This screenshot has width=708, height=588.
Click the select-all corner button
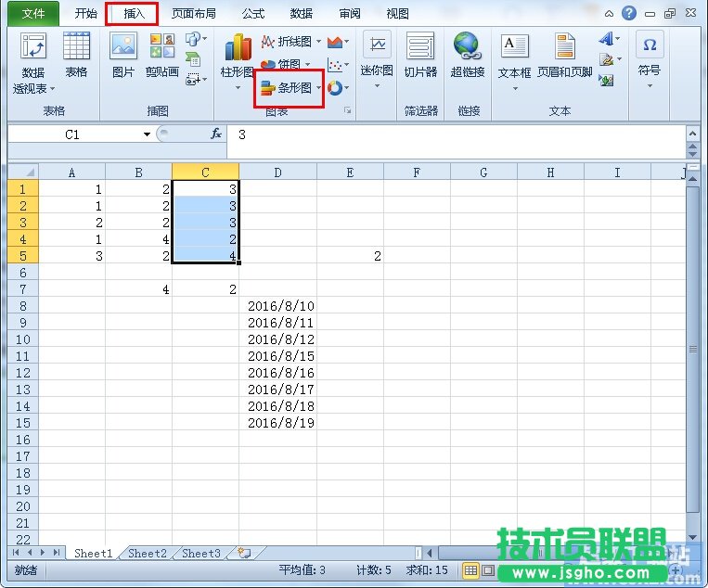point(23,172)
